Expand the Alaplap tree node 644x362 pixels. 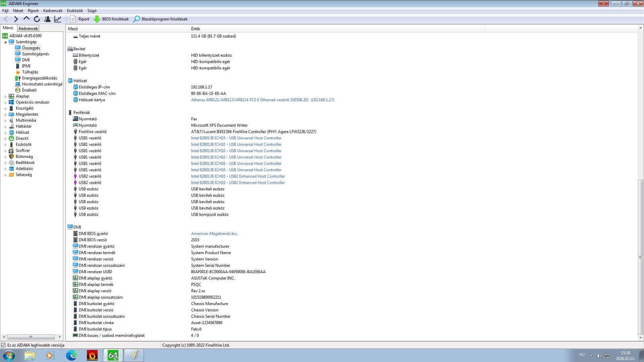(5, 97)
